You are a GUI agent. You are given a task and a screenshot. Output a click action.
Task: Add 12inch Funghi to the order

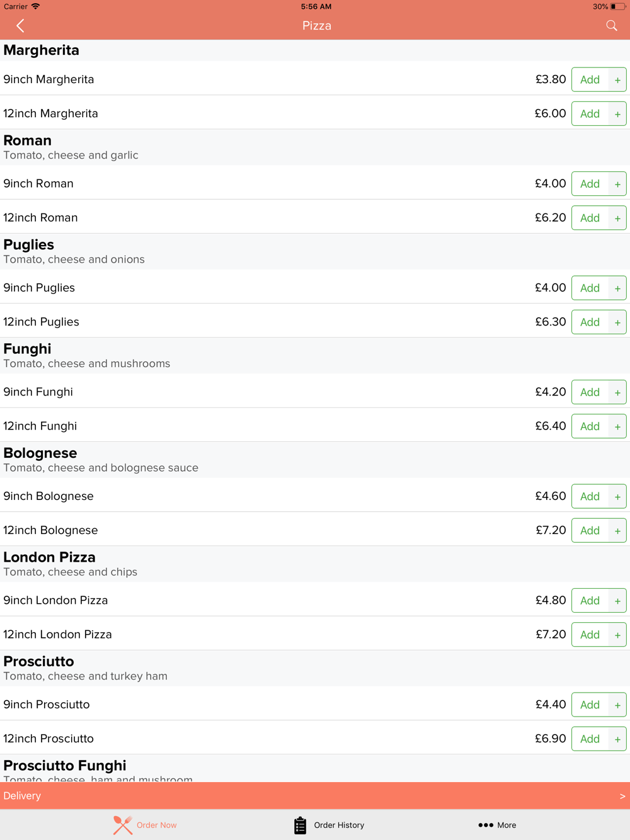pyautogui.click(x=590, y=426)
